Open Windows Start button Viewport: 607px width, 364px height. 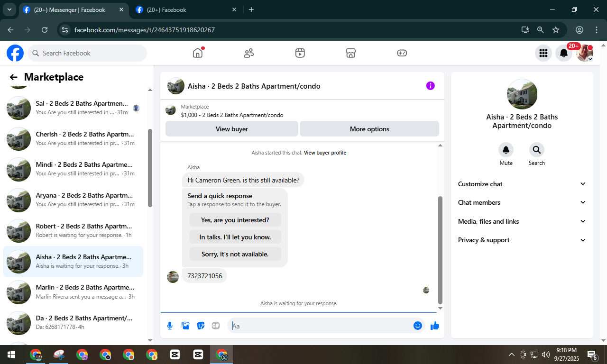point(11,355)
